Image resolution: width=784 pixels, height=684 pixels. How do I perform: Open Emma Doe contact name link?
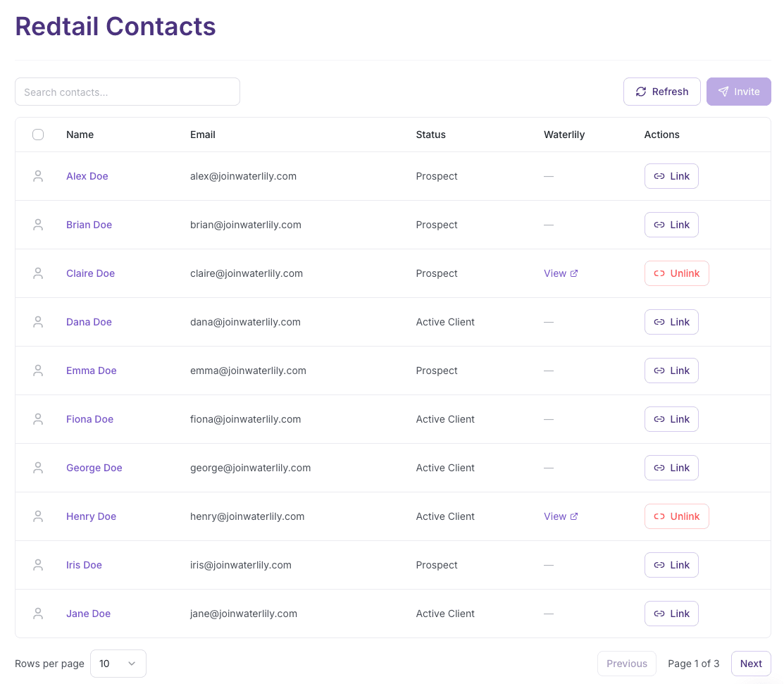pos(91,371)
